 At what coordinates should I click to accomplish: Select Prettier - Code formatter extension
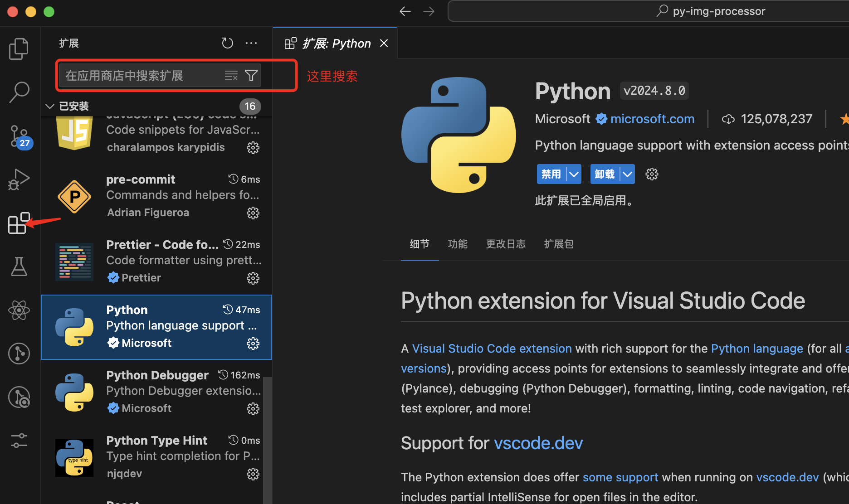point(156,262)
